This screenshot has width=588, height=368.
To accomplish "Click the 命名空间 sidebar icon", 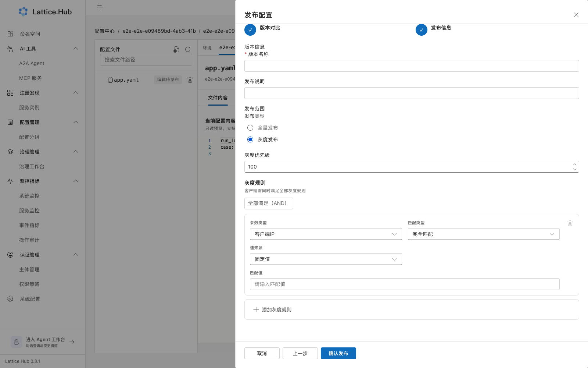I will [10, 34].
